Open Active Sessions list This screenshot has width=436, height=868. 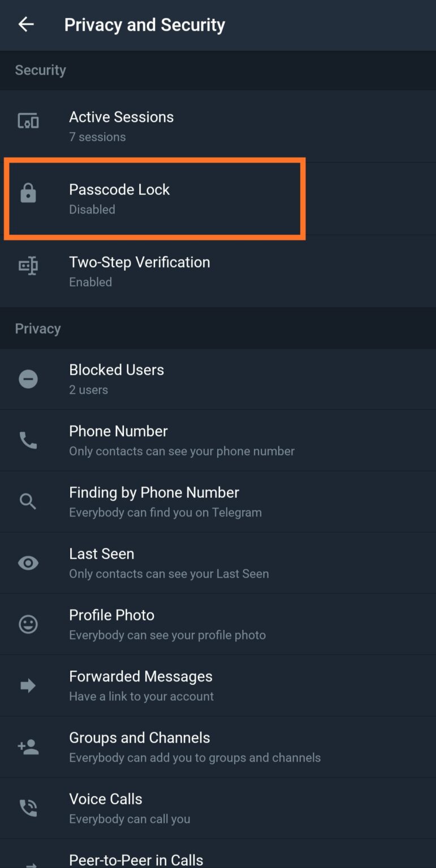[218, 126]
